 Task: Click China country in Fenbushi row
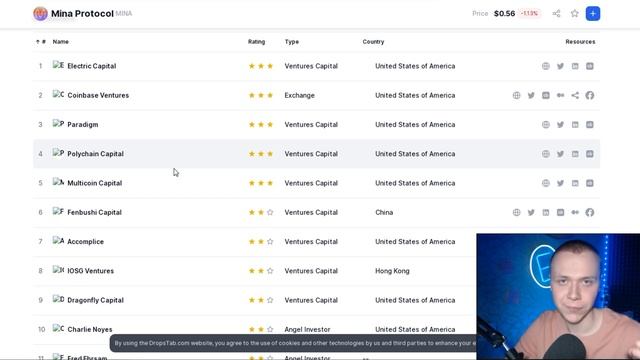(x=384, y=212)
